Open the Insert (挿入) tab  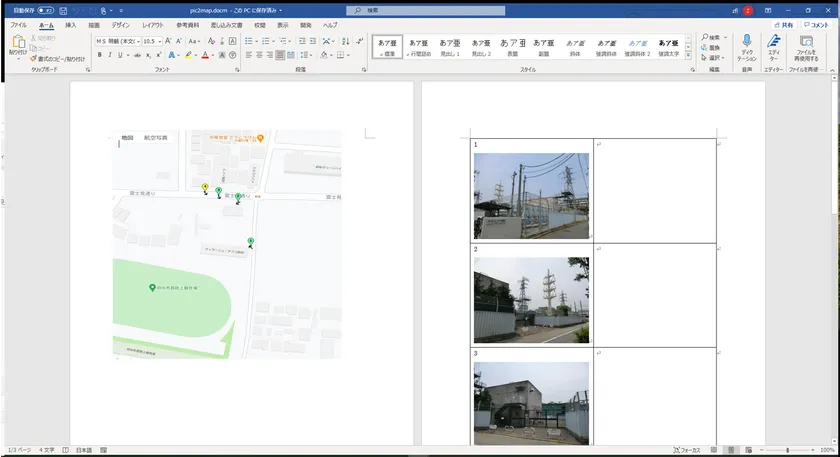(x=70, y=24)
